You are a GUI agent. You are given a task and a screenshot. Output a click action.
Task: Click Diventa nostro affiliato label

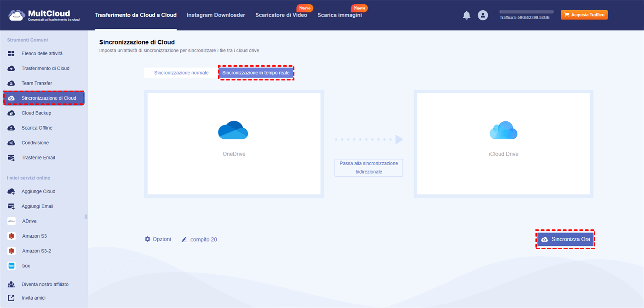(x=45, y=284)
